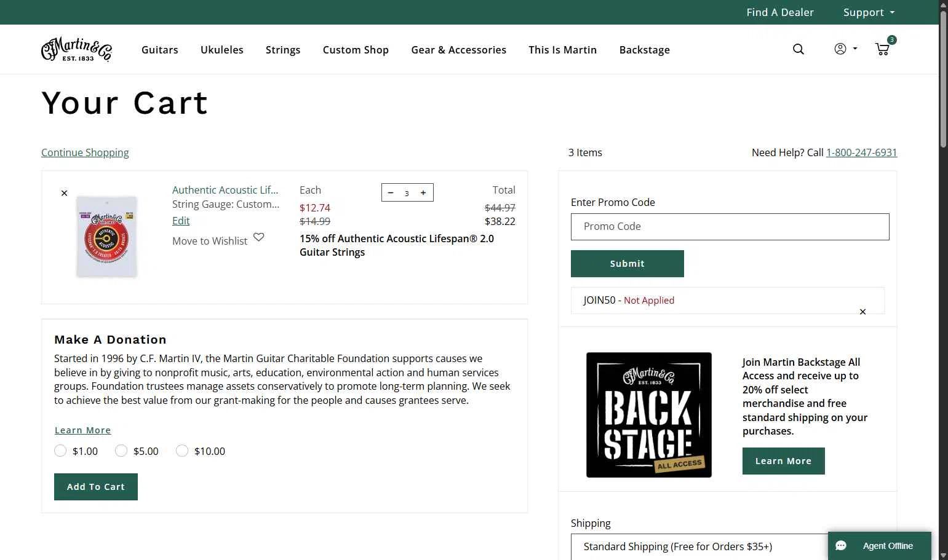The image size is (948, 560).
Task: Select the $1.00 donation option
Action: (60, 451)
